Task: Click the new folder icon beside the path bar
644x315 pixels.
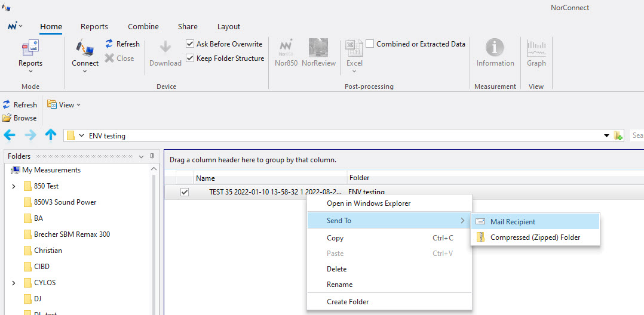Action: (x=618, y=136)
